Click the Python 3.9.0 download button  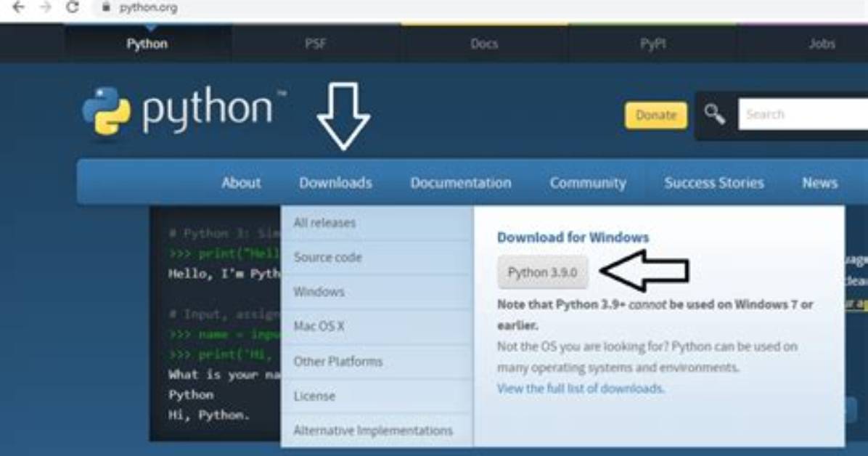point(543,272)
